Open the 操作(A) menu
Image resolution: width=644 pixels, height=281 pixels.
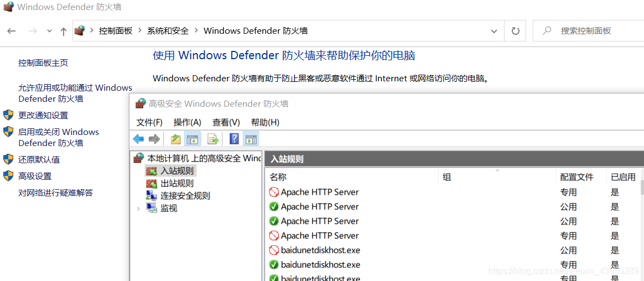coord(188,122)
